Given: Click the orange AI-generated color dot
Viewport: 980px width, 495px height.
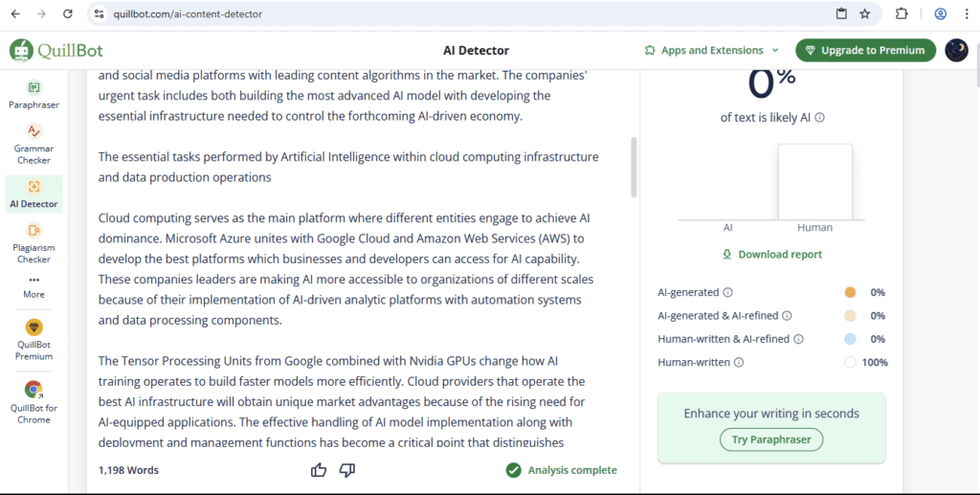Looking at the screenshot, I should click(x=850, y=293).
